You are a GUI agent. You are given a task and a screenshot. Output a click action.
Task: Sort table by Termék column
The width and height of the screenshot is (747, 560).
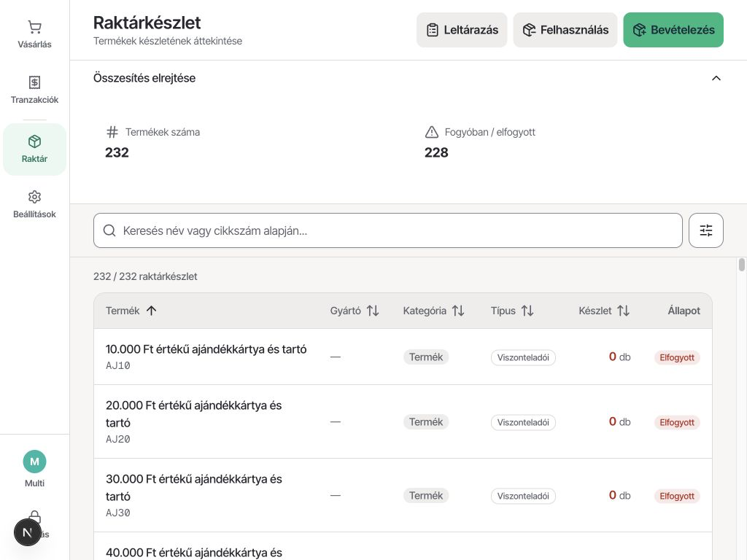(x=131, y=311)
